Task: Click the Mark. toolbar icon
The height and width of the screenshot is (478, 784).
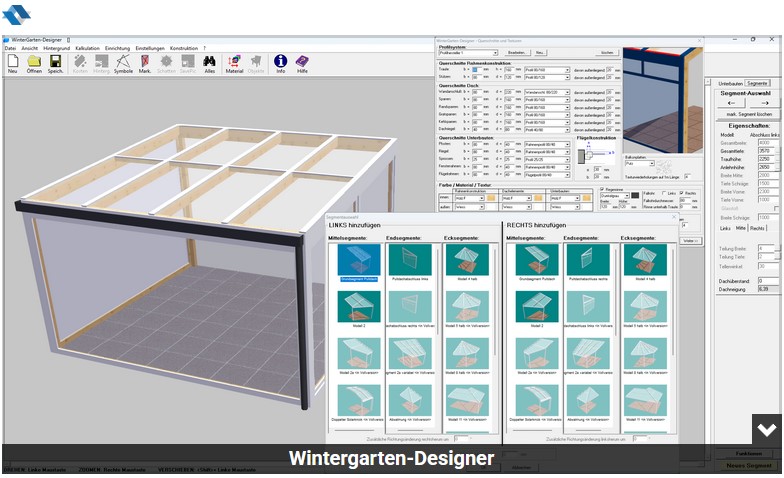Action: [x=145, y=64]
